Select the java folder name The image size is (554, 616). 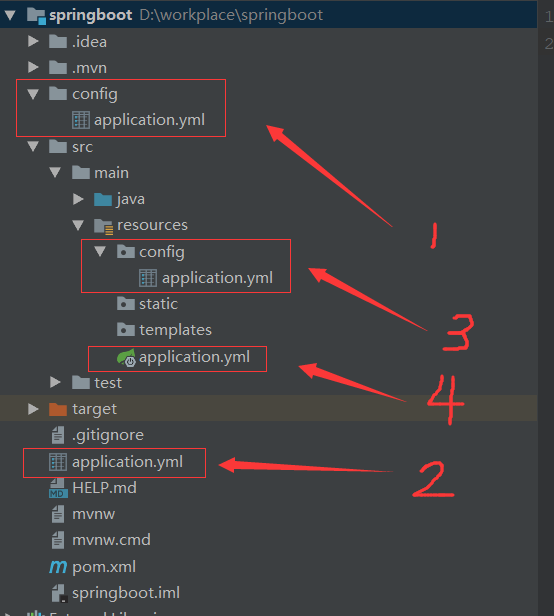point(130,199)
